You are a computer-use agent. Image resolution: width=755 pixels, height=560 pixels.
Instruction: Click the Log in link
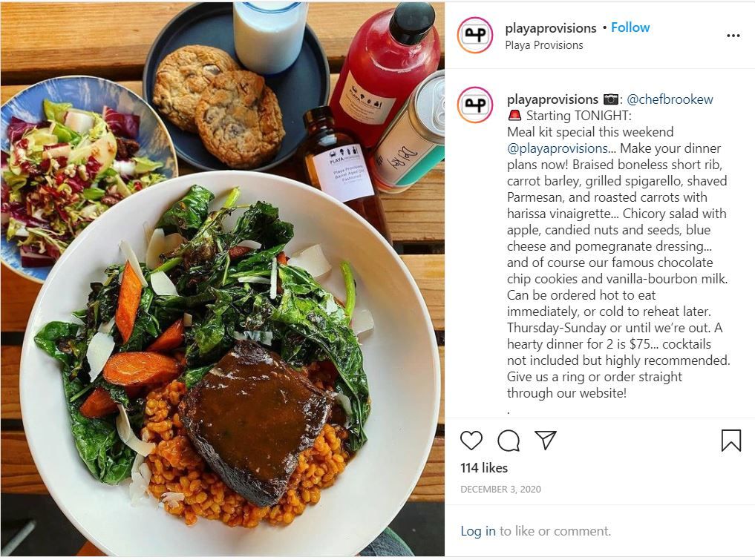477,530
